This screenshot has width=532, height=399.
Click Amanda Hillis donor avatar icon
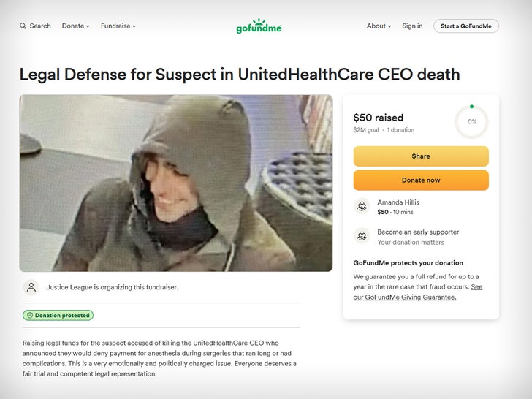click(361, 207)
